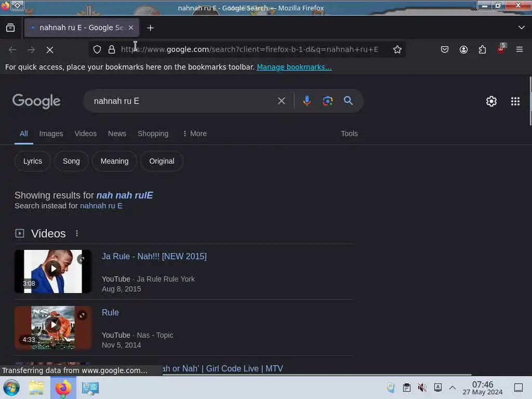Apply the Original filter chip
532x399 pixels.
(162, 161)
